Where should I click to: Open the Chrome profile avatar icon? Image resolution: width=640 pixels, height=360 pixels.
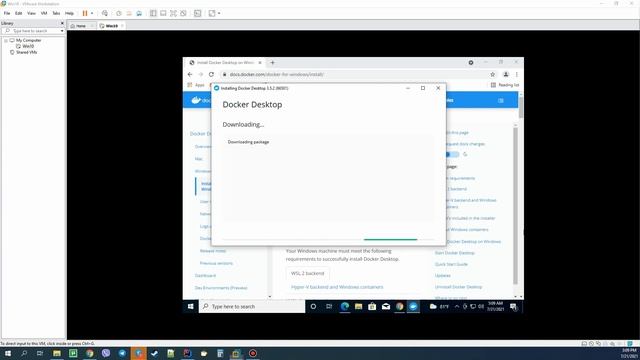pos(506,74)
